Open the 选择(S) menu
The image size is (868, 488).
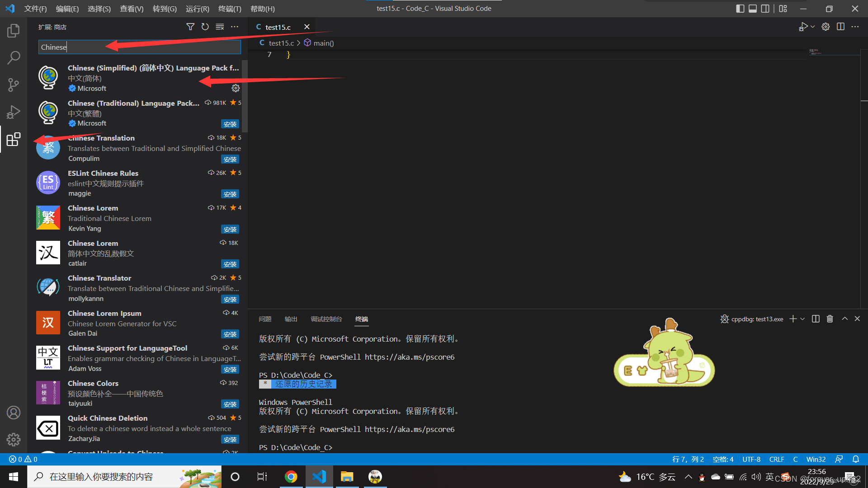99,9
